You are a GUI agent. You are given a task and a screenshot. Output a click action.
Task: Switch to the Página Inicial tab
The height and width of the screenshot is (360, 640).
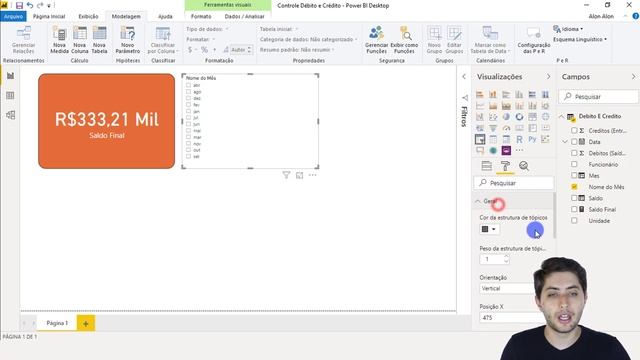click(x=49, y=16)
